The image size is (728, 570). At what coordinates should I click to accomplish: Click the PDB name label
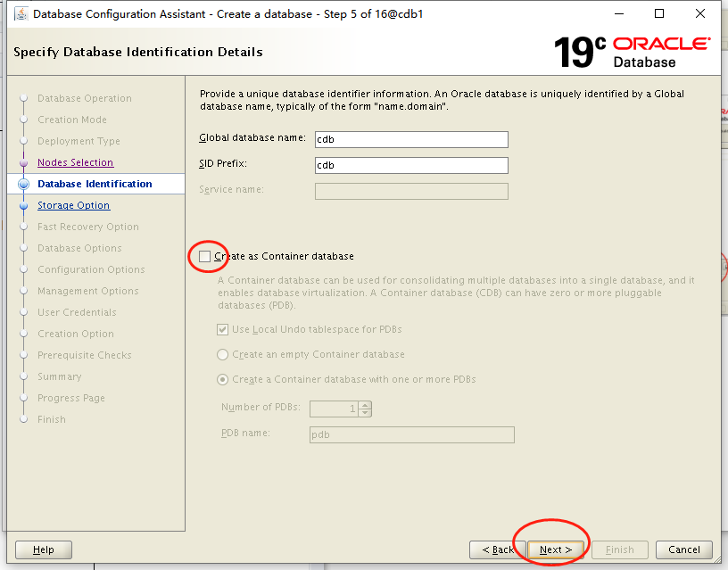pyautogui.click(x=245, y=433)
